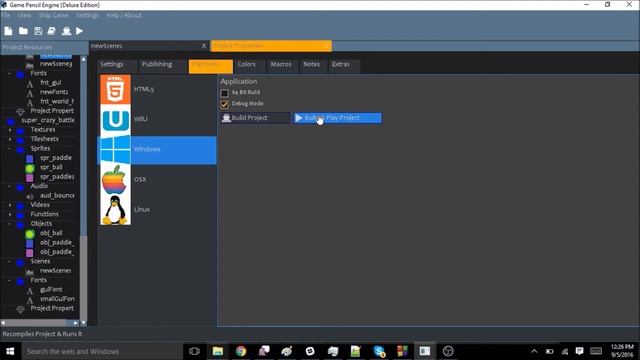
Task: Collapse the Scenes folder
Action: click(x=10, y=261)
